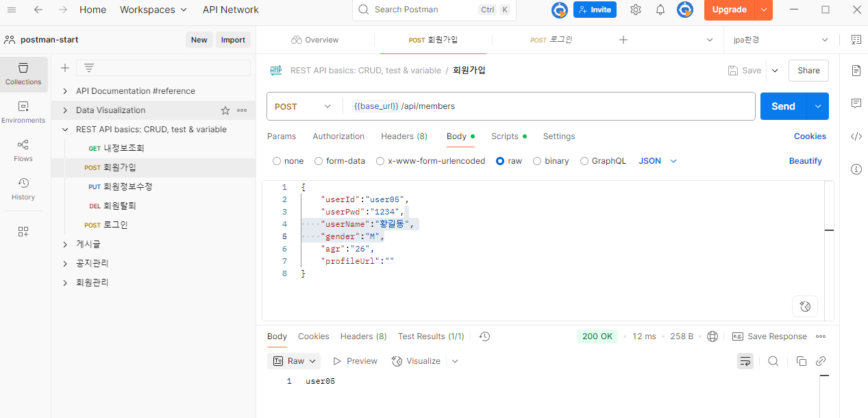The width and height of the screenshot is (868, 418).
Task: Open the response history clock icon
Action: 484,336
